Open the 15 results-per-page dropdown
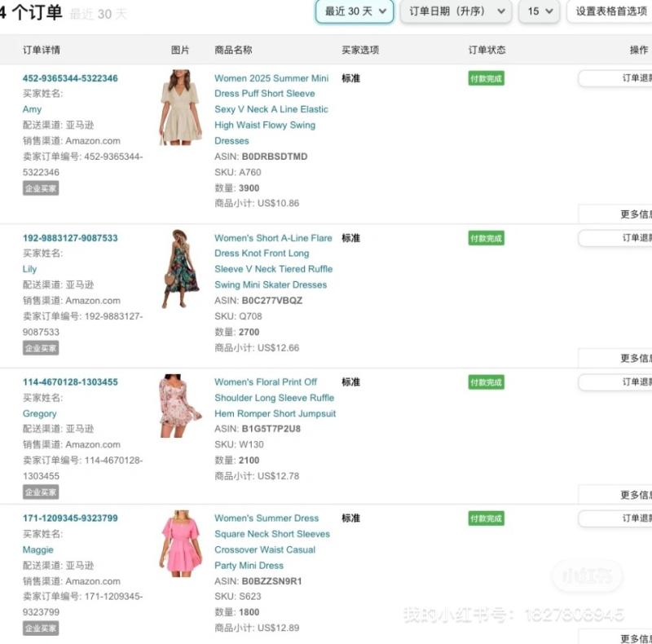 [x=539, y=11]
